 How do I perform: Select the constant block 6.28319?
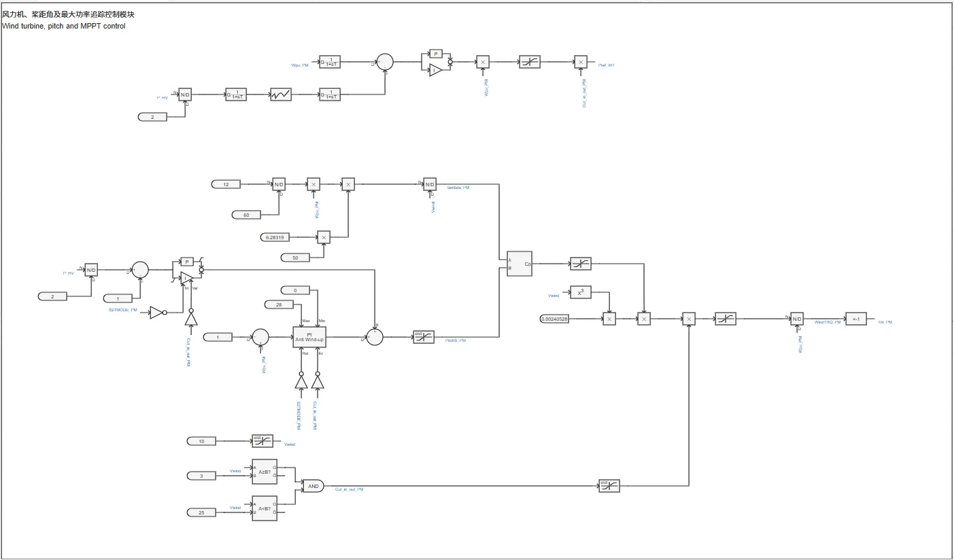275,237
